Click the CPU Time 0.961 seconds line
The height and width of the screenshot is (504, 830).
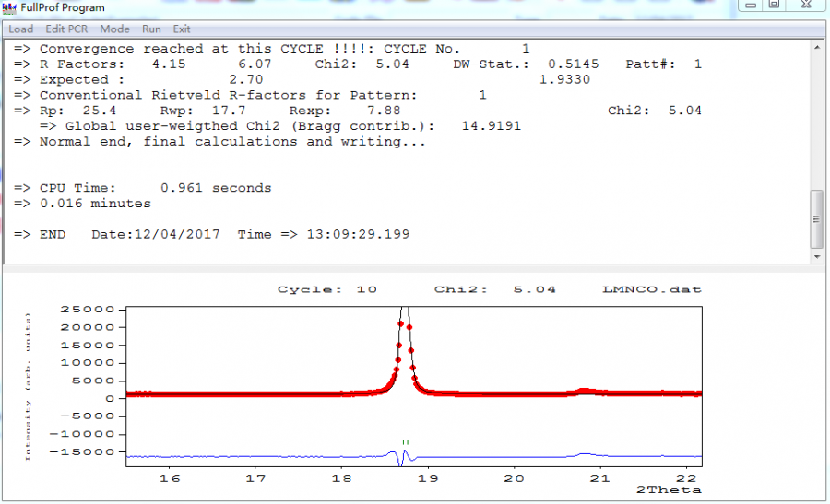tap(142, 188)
